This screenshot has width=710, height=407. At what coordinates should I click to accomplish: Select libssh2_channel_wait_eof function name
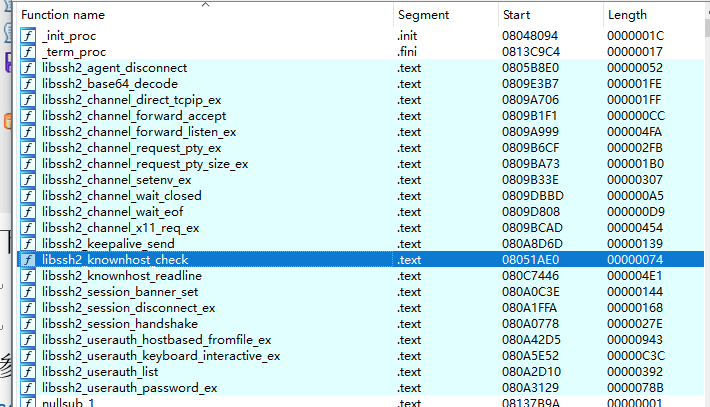[x=112, y=212]
